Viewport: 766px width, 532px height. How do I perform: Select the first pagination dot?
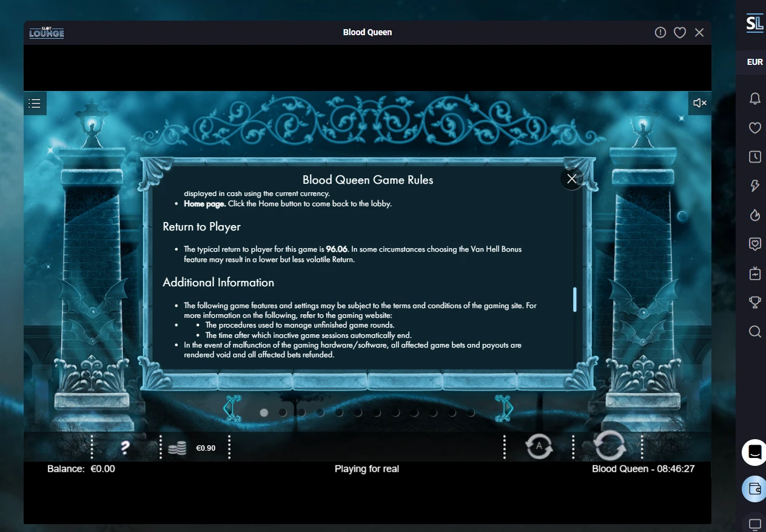264,412
